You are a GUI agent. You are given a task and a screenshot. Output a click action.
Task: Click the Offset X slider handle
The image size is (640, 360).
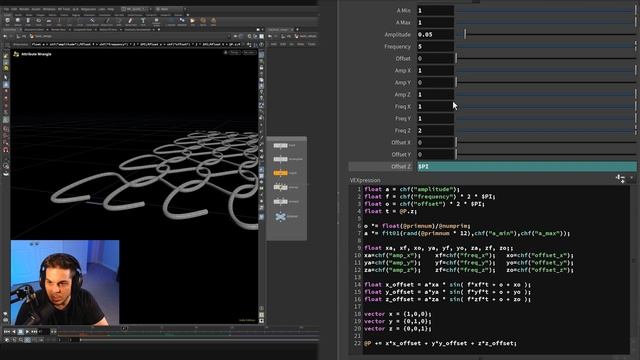pos(456,142)
